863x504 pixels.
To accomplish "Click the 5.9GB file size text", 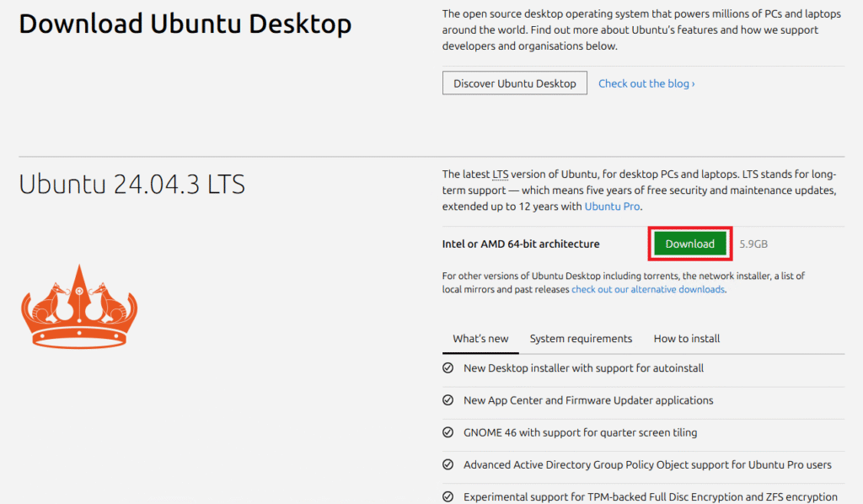I will pos(753,244).
